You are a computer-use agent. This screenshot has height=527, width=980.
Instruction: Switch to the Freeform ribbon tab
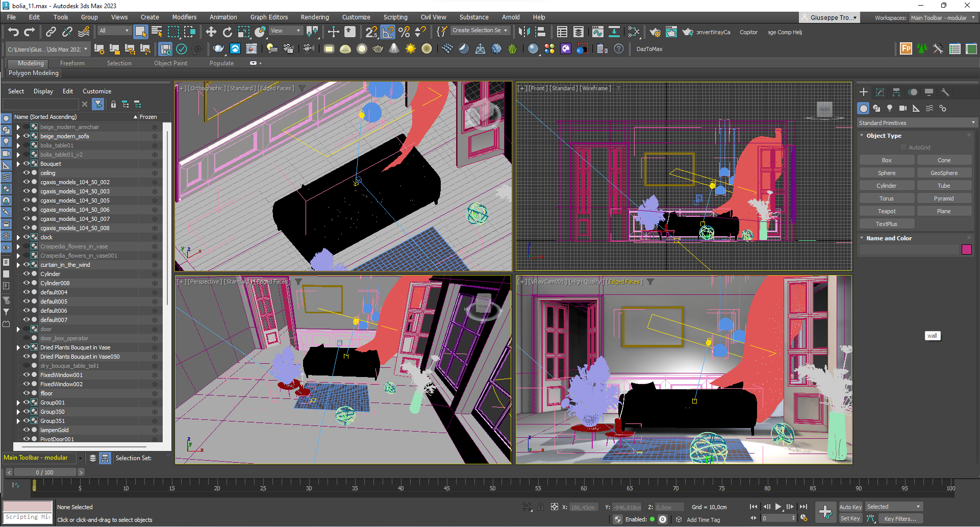point(72,63)
